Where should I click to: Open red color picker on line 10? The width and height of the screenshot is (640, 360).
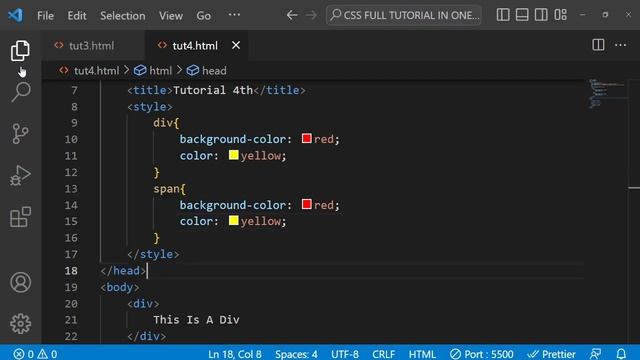point(307,138)
